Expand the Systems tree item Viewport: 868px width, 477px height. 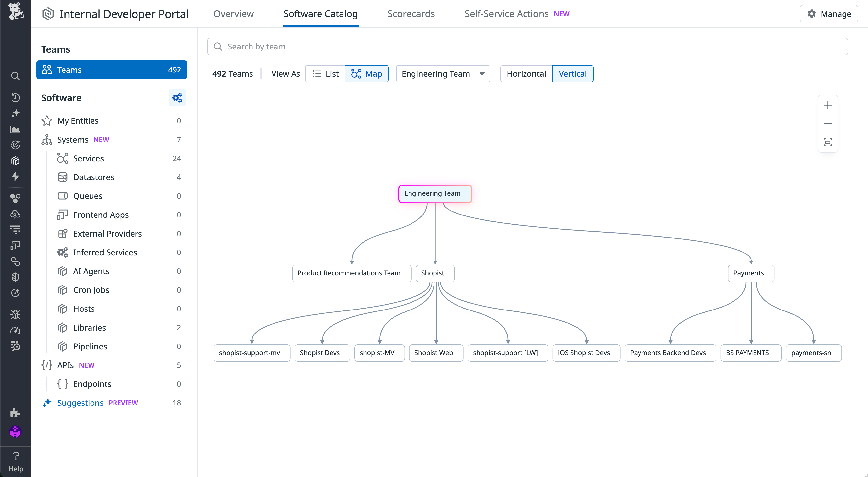(x=73, y=139)
